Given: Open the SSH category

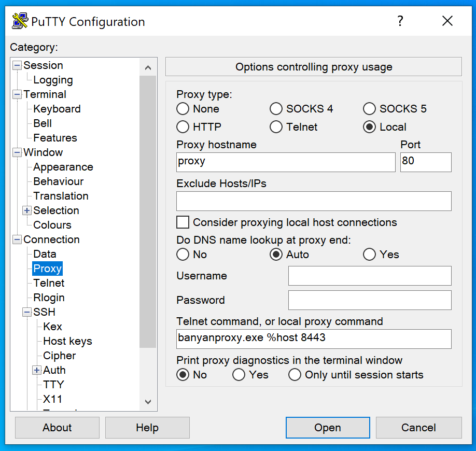Looking at the screenshot, I should (x=44, y=312).
